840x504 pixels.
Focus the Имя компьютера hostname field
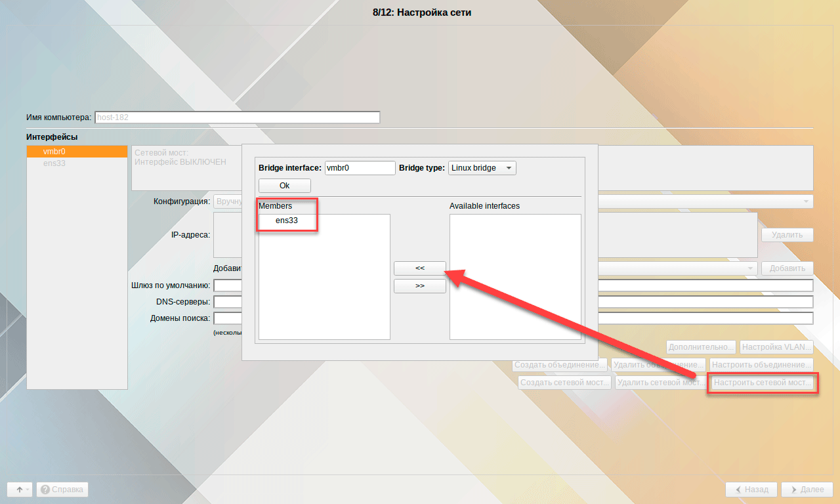238,117
